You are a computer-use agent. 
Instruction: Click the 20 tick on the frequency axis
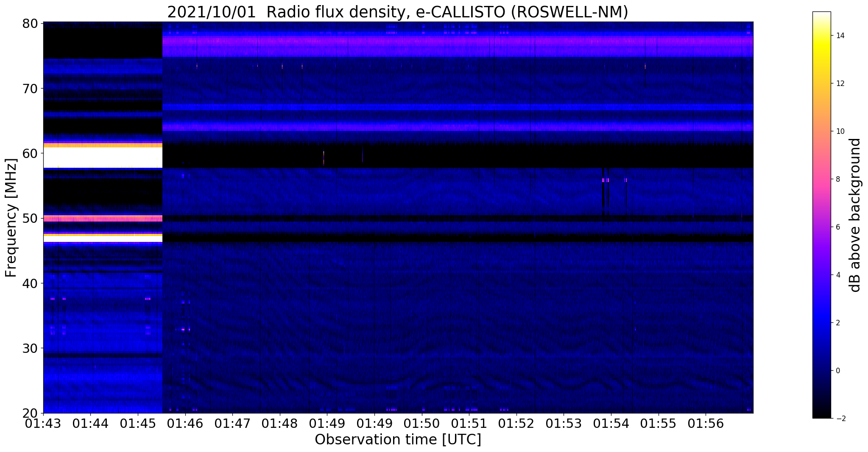[x=31, y=413]
